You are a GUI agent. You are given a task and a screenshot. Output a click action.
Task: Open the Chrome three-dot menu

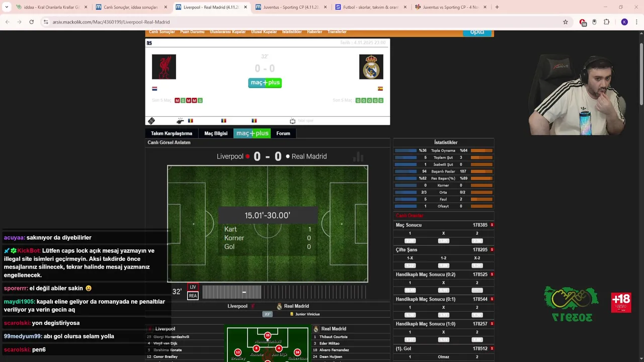(x=637, y=22)
